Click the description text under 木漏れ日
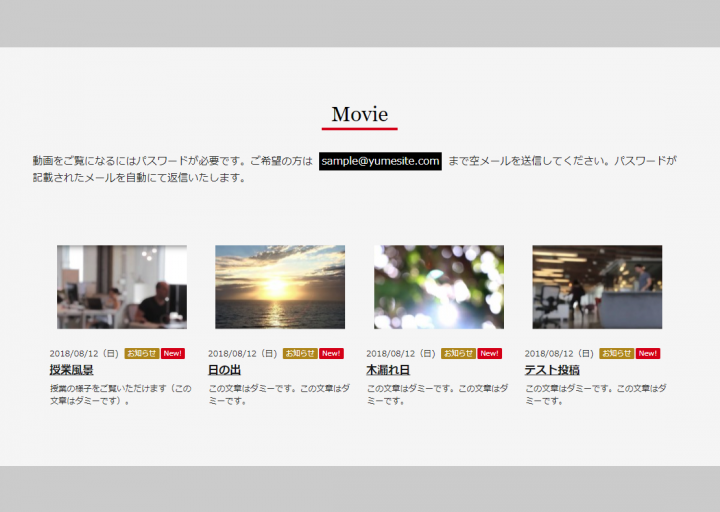The height and width of the screenshot is (512, 720). [438, 394]
